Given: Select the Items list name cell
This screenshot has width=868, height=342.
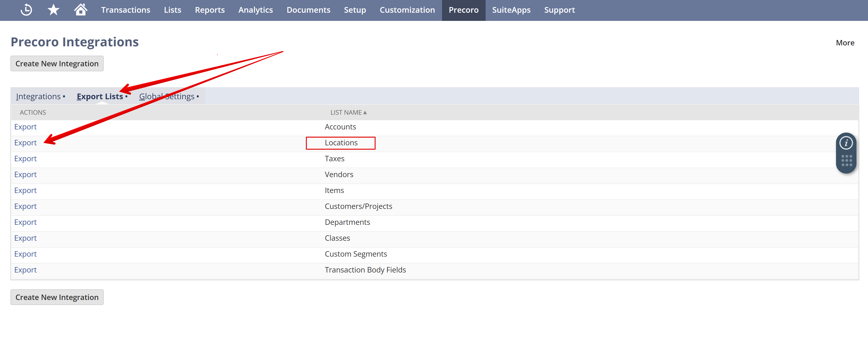Looking at the screenshot, I should 334,190.
